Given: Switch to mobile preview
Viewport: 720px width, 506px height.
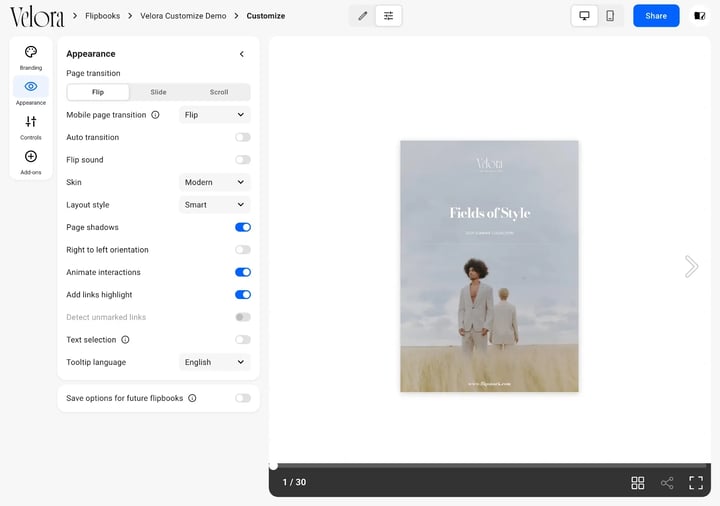Looking at the screenshot, I should click(x=610, y=16).
